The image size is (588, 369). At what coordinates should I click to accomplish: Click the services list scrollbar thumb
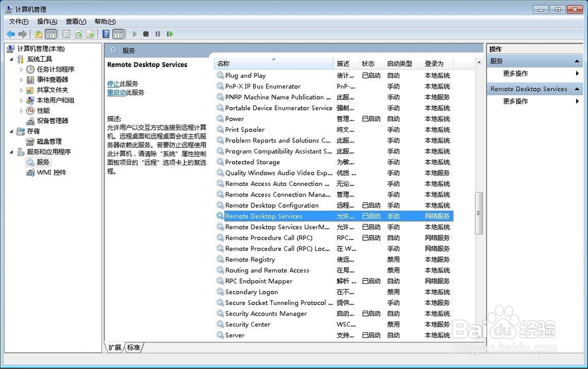click(478, 213)
